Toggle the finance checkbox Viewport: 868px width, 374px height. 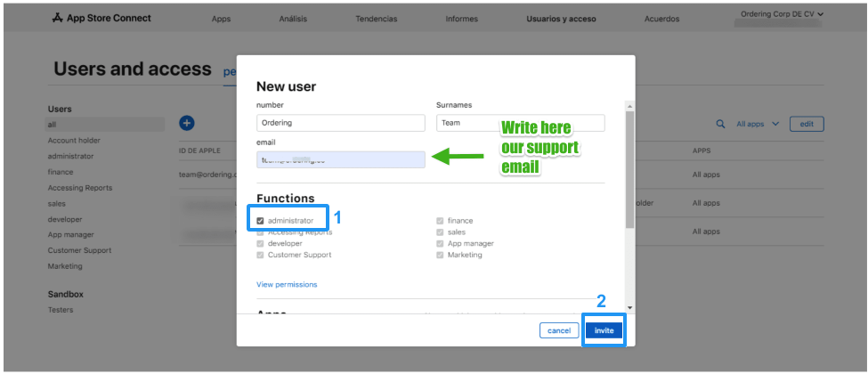[440, 221]
